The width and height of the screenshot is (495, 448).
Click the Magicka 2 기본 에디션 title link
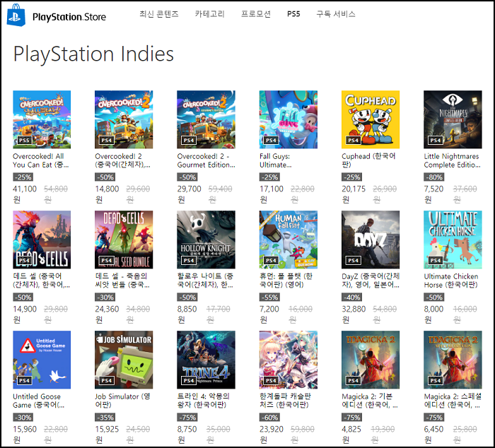tap(370, 401)
